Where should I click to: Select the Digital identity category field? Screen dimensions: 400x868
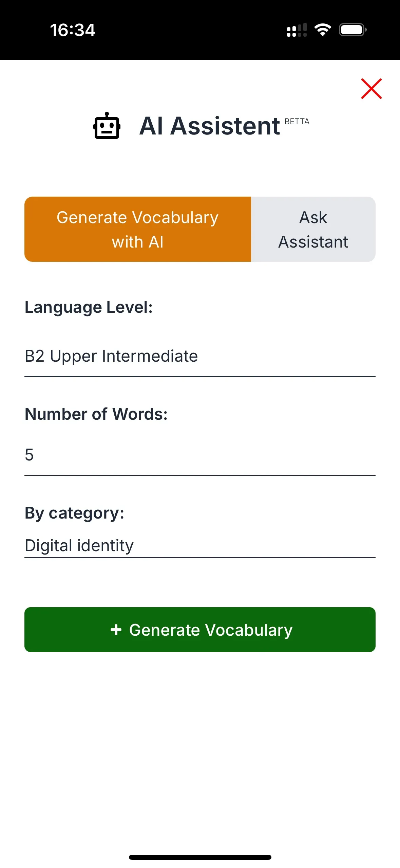point(199,546)
